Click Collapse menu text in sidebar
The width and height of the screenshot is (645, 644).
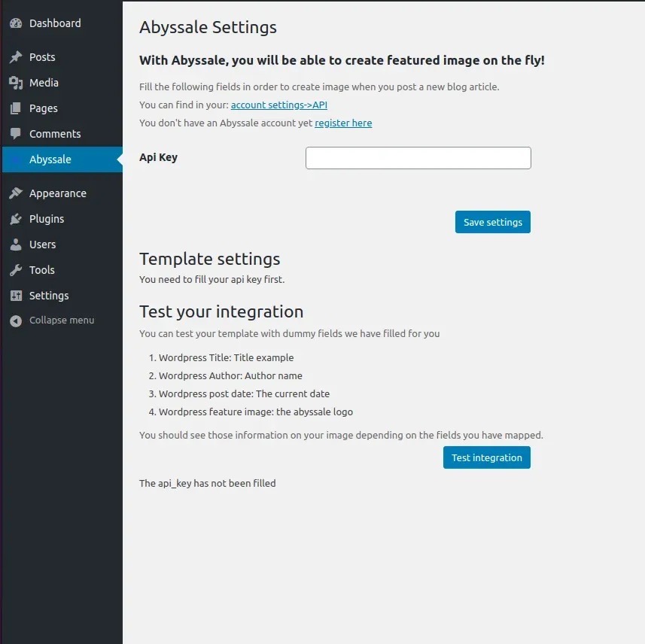(62, 320)
